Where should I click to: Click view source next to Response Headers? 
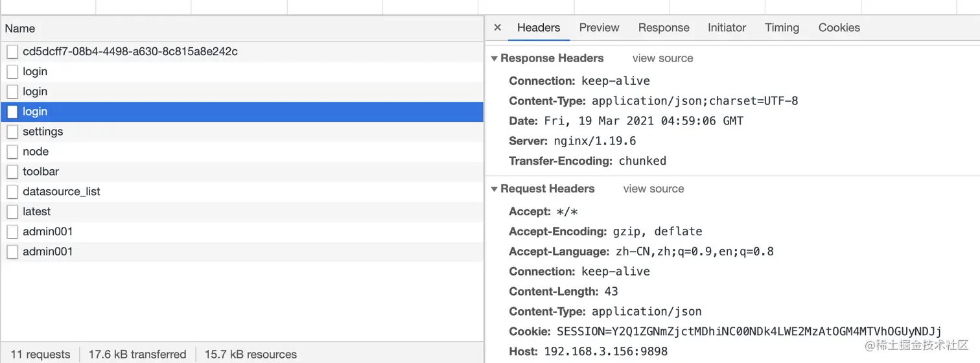coord(662,58)
